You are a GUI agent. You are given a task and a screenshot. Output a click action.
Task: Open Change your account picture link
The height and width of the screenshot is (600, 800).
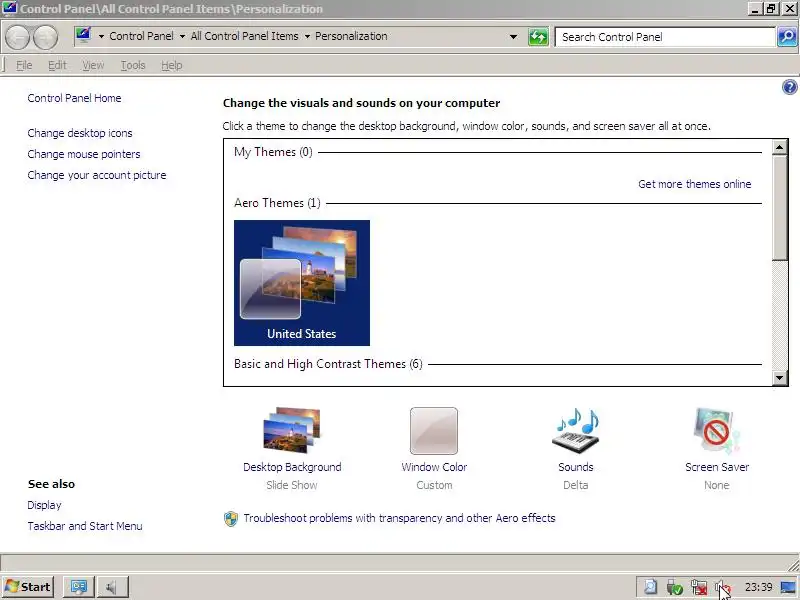pos(97,175)
